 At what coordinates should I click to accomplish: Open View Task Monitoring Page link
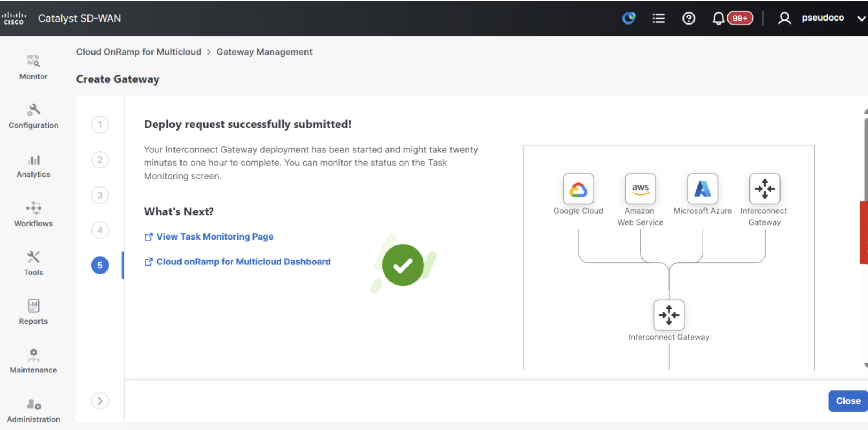[215, 237]
